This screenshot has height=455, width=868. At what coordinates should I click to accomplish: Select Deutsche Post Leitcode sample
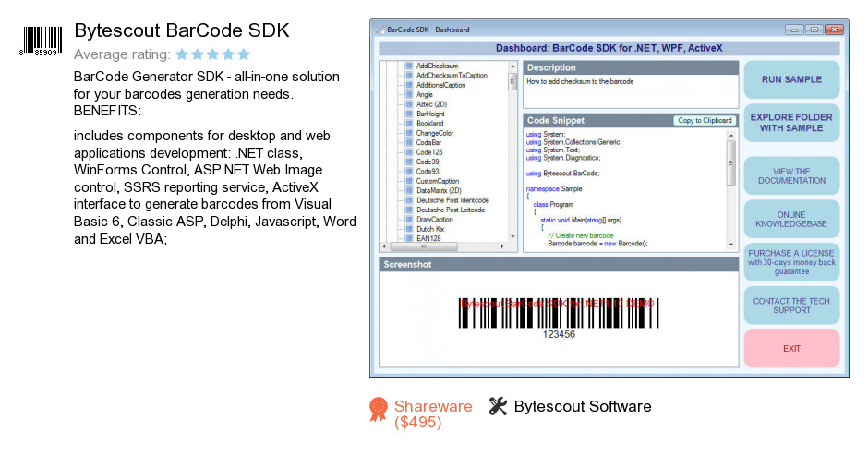(x=451, y=210)
